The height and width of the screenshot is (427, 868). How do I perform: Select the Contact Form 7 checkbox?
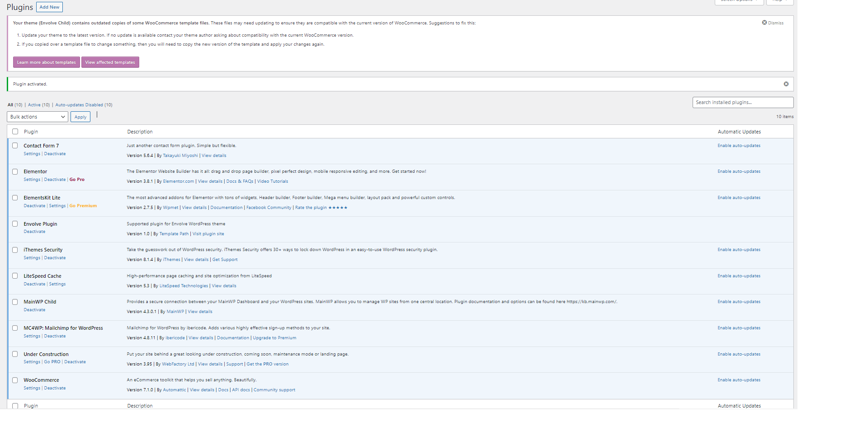[x=15, y=146]
